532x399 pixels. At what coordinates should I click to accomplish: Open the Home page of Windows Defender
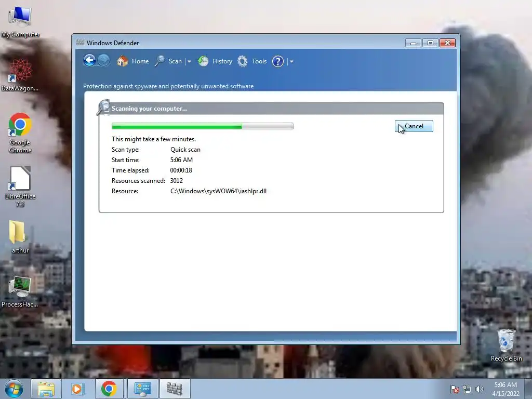133,61
